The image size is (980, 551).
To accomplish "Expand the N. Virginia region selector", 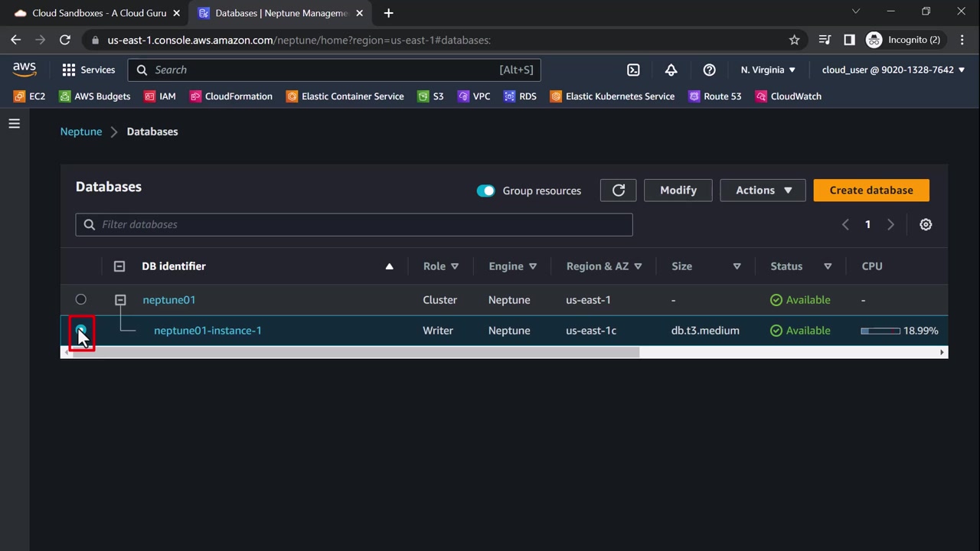I will coord(768,70).
